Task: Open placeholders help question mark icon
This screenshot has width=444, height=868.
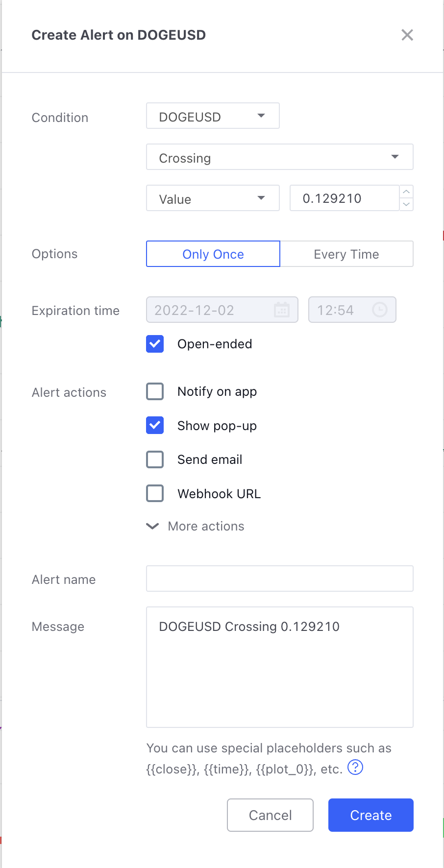Action: (x=355, y=767)
